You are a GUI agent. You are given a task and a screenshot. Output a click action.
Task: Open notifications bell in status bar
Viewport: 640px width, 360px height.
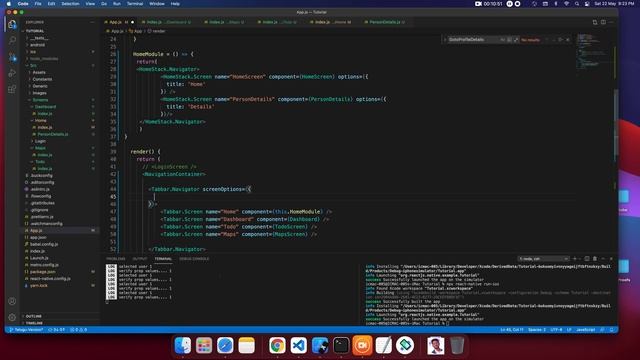pyautogui.click(x=611, y=330)
